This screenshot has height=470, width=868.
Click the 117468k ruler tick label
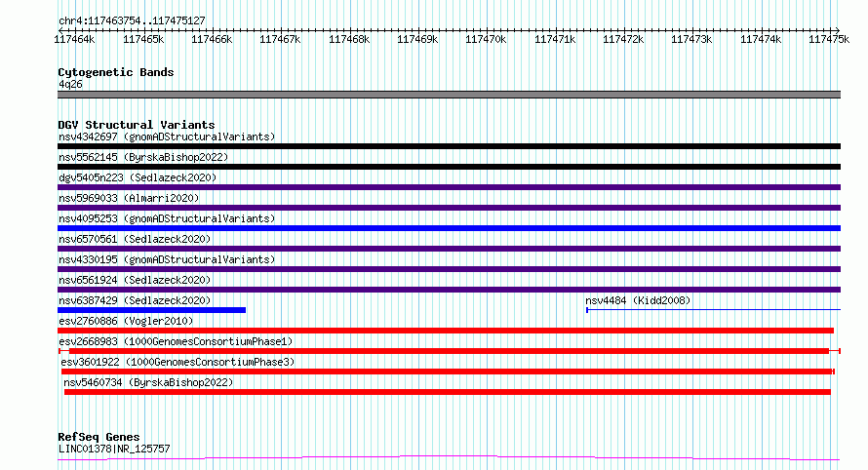(349, 39)
